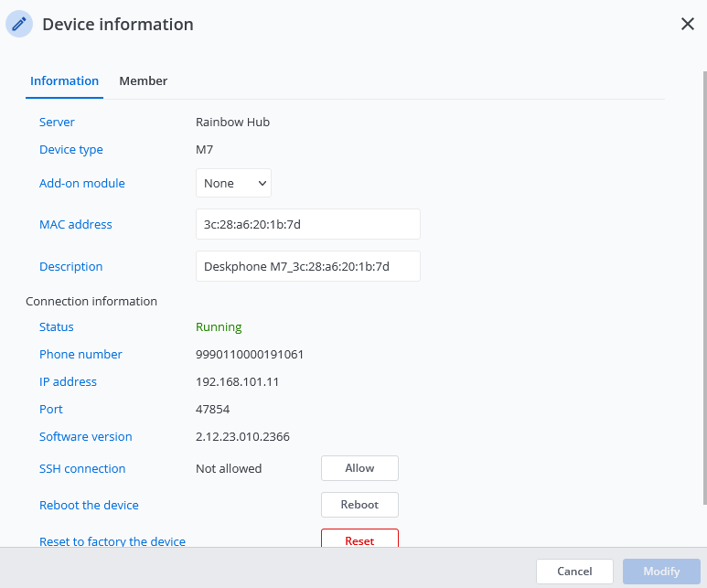Click the Rainbow Hub server name

232,122
